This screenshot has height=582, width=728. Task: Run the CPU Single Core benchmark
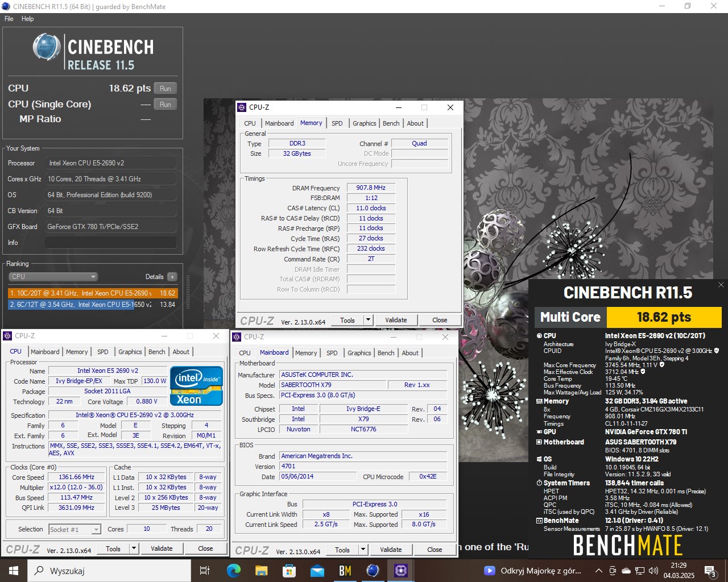166,104
